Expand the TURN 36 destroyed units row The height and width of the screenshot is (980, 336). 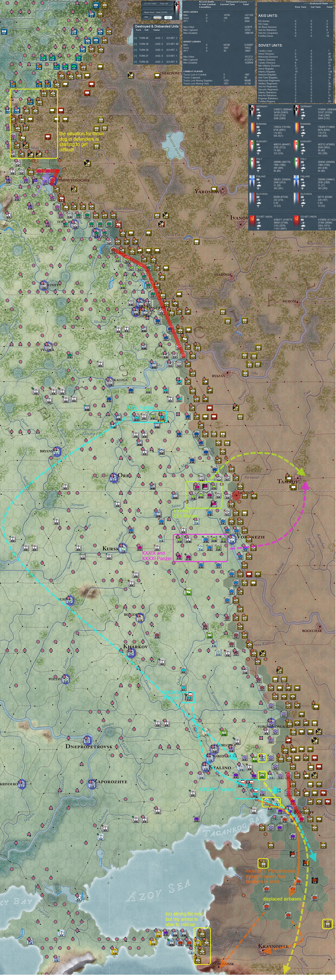pyautogui.click(x=136, y=62)
